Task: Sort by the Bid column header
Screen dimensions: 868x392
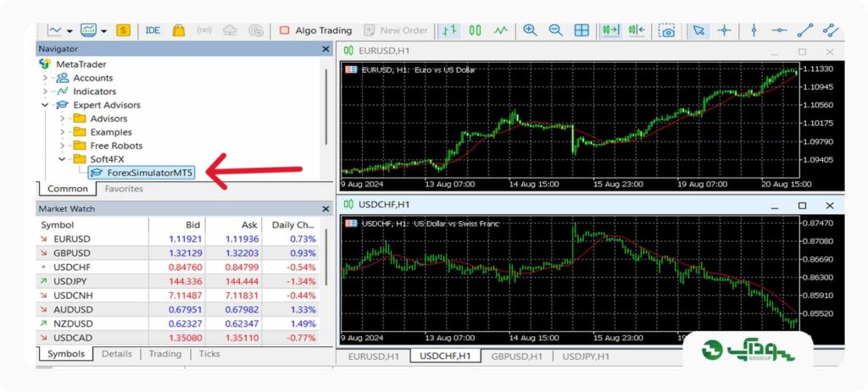Action: click(177, 225)
